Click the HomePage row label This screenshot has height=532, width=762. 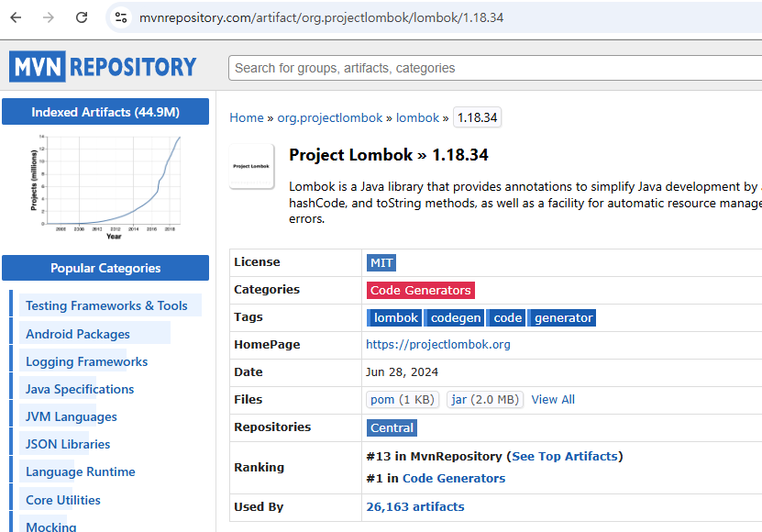point(267,345)
